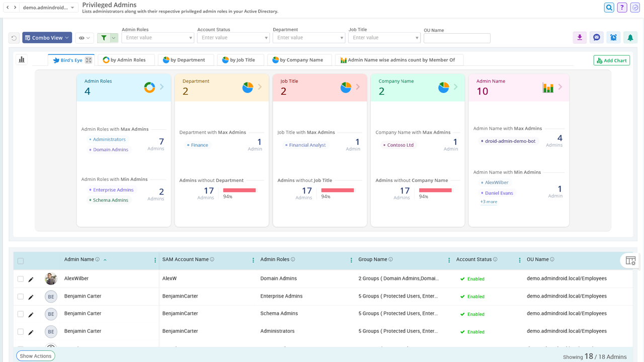Check the row checkbox for Benjamin Carter Enterprise Admins
The height and width of the screenshot is (362, 644).
click(20, 296)
